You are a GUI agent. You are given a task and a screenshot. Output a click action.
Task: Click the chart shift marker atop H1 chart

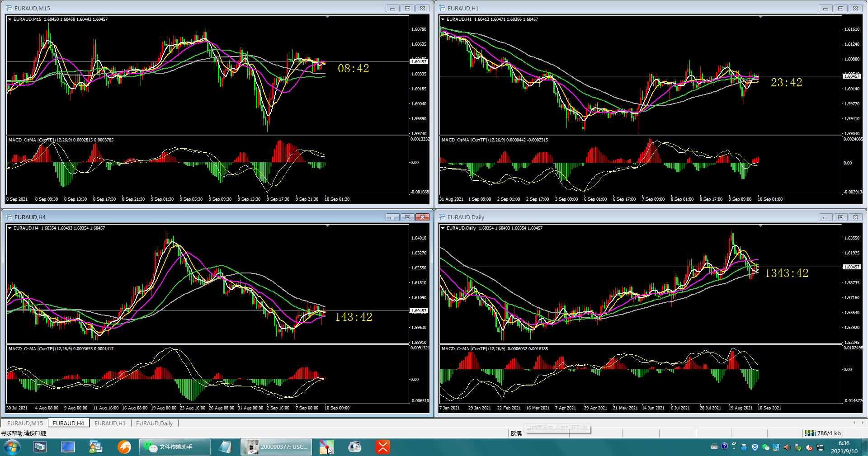coord(761,17)
